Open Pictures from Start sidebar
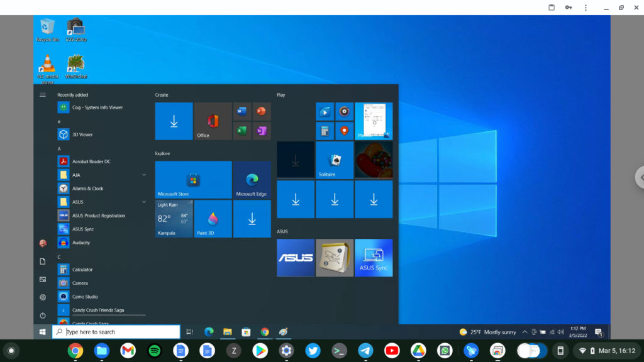The height and width of the screenshot is (362, 644). coord(43,280)
